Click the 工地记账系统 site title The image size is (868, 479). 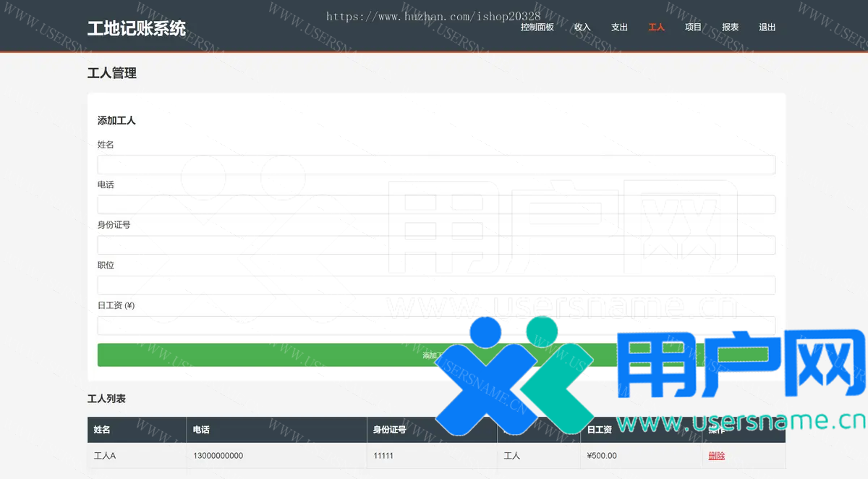[136, 28]
